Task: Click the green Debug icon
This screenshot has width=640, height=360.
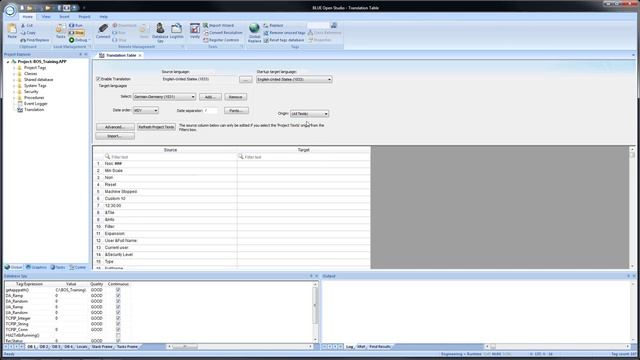Action: [x=71, y=40]
